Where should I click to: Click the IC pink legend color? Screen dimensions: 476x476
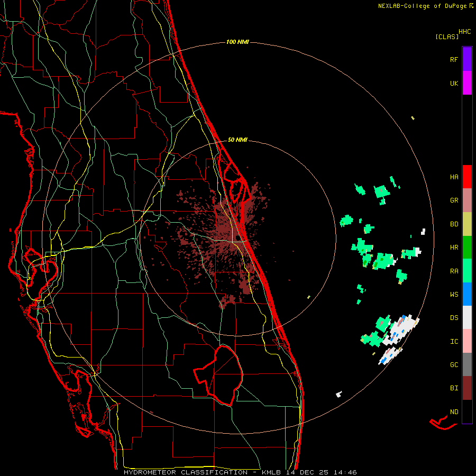click(467, 341)
